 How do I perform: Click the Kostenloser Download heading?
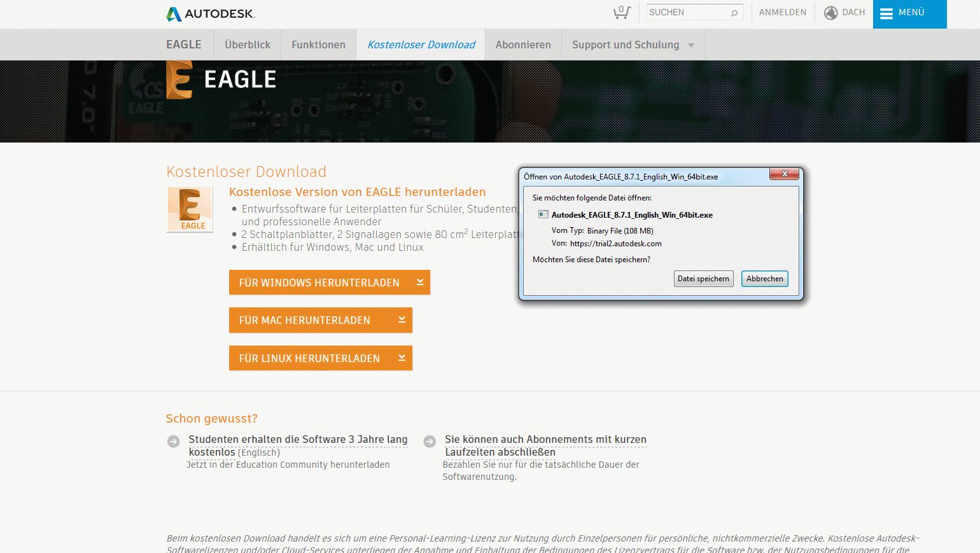pyautogui.click(x=246, y=172)
